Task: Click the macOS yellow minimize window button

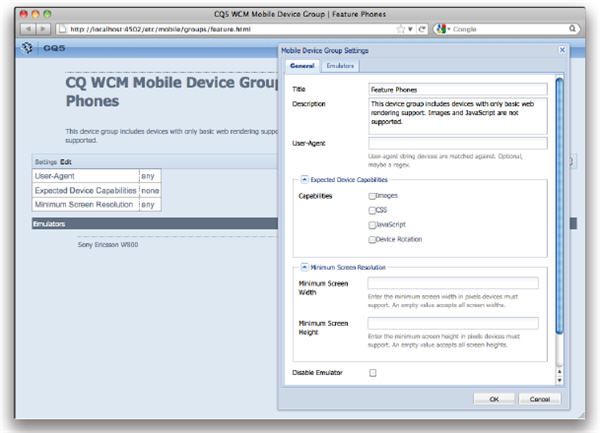Action: [x=35, y=14]
